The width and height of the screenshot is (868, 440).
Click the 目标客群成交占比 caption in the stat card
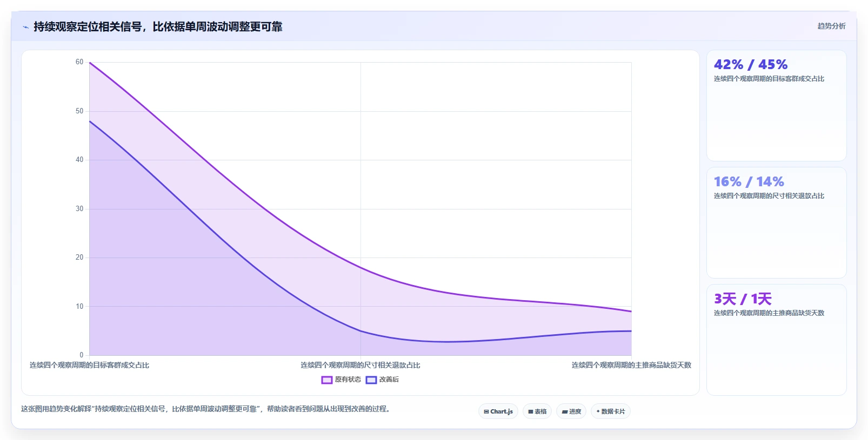(x=769, y=79)
